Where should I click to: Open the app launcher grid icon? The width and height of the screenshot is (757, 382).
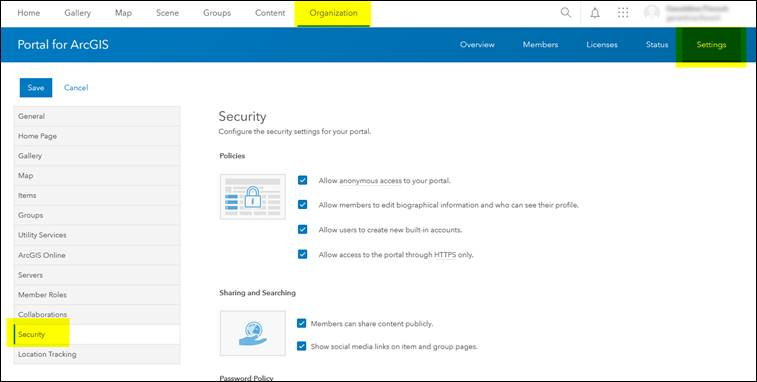(x=623, y=13)
